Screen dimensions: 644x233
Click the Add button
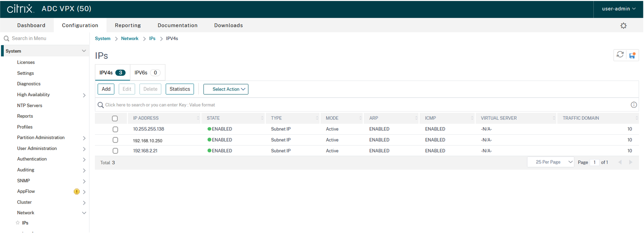(x=106, y=89)
